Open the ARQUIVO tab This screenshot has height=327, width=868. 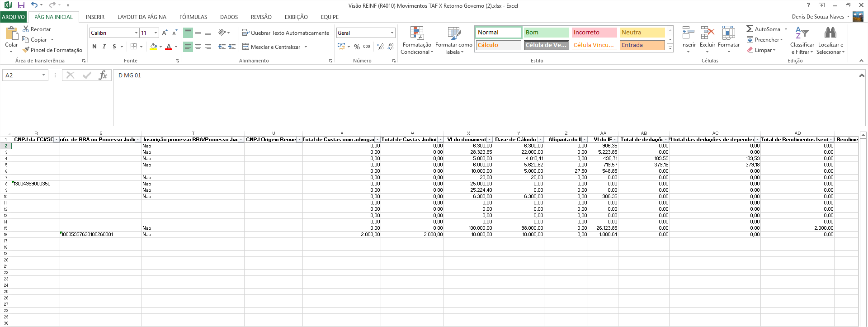(14, 17)
